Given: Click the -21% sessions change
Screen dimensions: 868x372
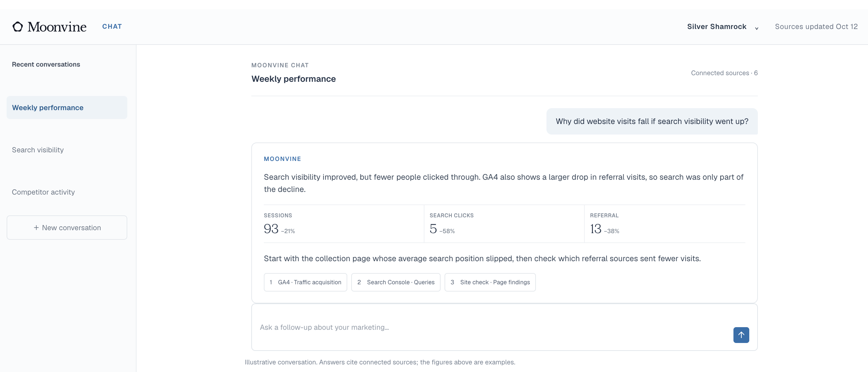Looking at the screenshot, I should click(288, 231).
